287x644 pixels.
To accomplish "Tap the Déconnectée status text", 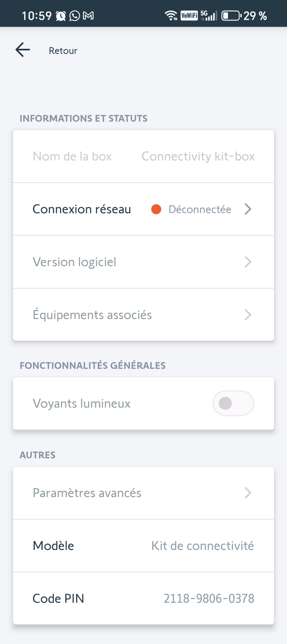I will [200, 209].
